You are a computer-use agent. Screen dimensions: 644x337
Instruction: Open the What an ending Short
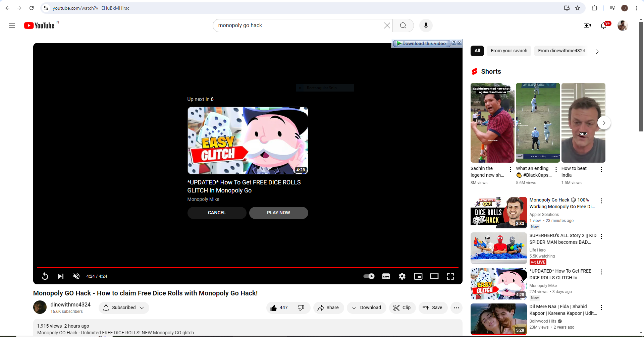pos(538,123)
